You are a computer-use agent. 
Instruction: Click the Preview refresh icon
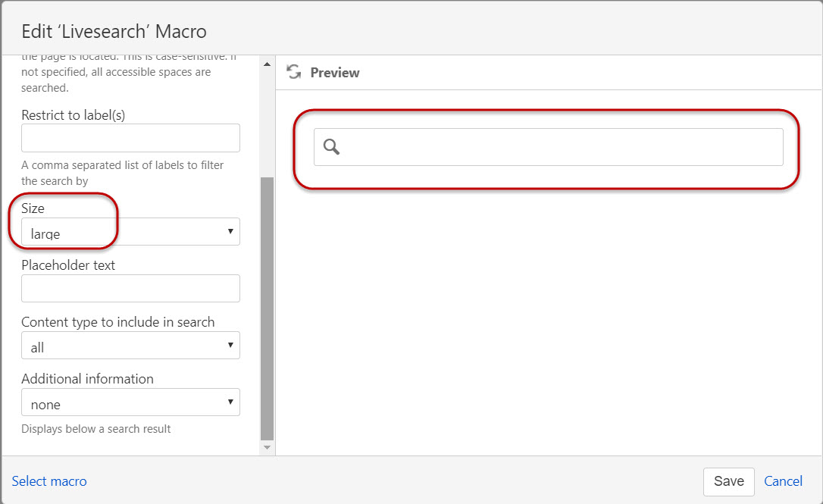click(294, 72)
